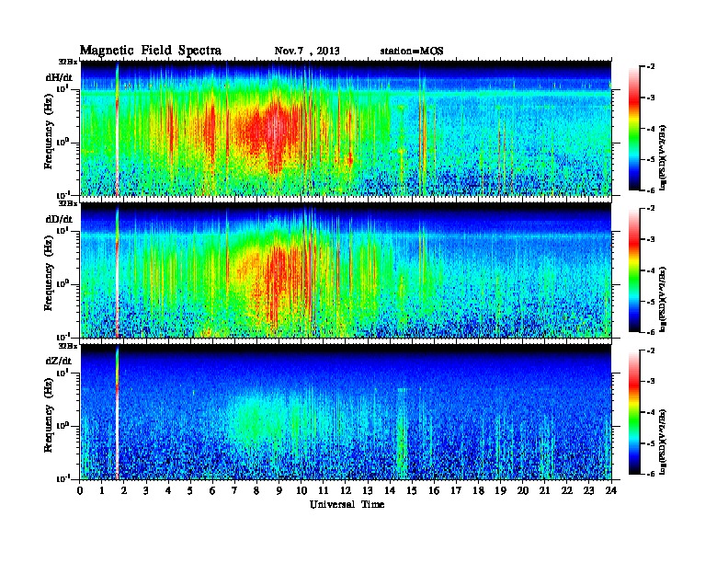Click the "Magnetic Field Spectra" title

click(x=151, y=51)
